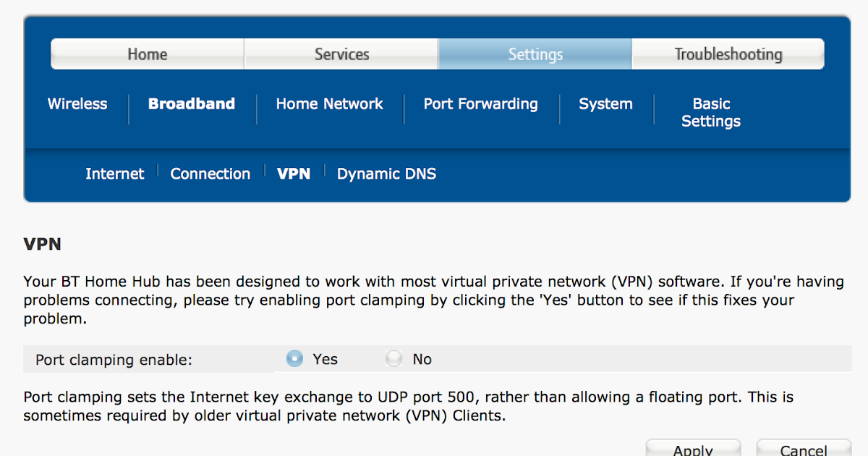Viewport: 868px width, 456px height.
Task: Open the Internet sub-page
Action: (114, 174)
